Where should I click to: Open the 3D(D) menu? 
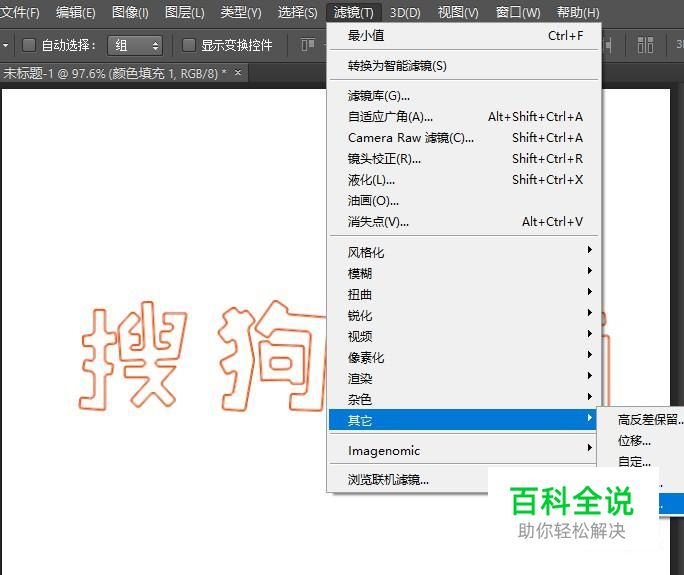[405, 12]
